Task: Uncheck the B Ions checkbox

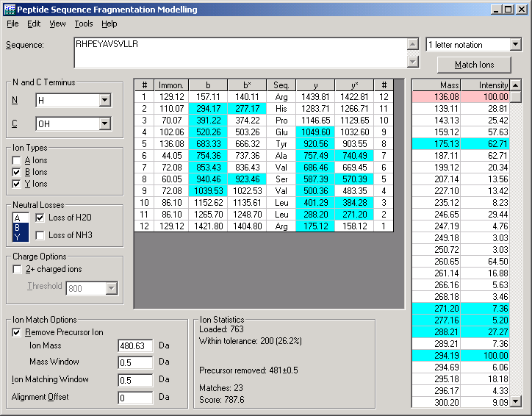Action: [x=16, y=172]
